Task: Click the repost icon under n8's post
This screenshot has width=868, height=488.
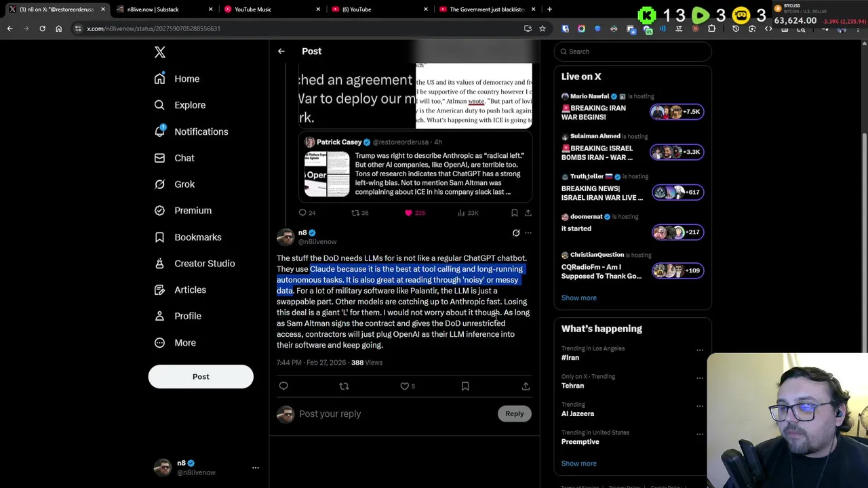Action: 344,386
